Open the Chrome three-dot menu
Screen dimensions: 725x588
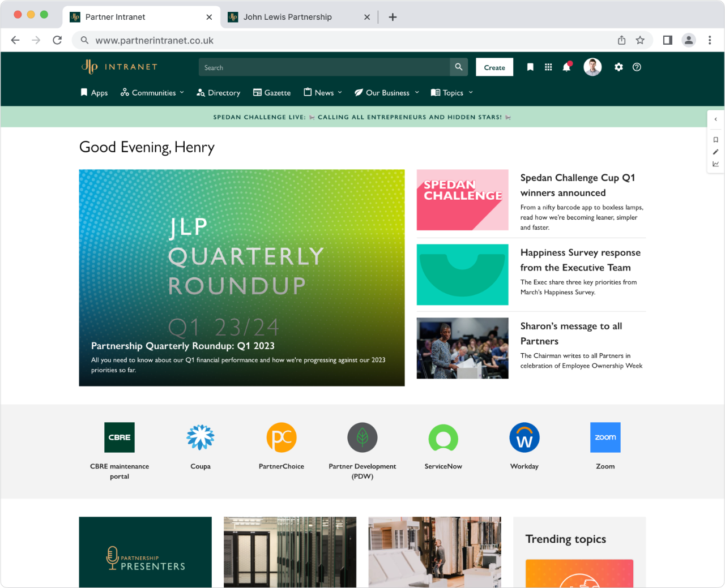click(710, 40)
